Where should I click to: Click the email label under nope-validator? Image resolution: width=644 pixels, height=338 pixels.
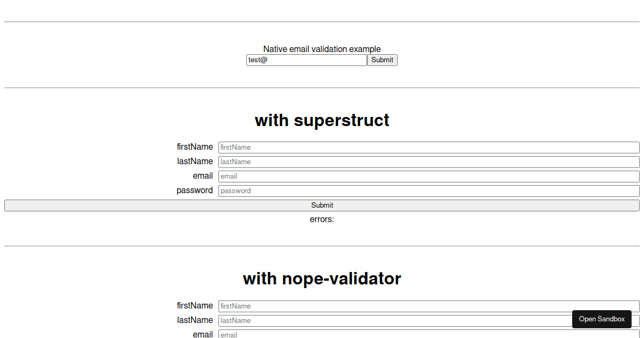pos(203,334)
